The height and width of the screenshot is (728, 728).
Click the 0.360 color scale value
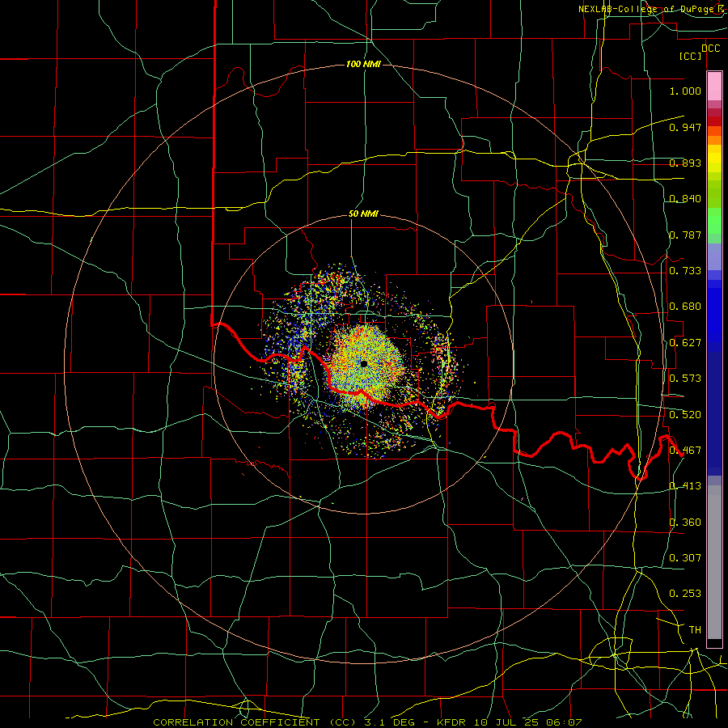pyautogui.click(x=685, y=523)
